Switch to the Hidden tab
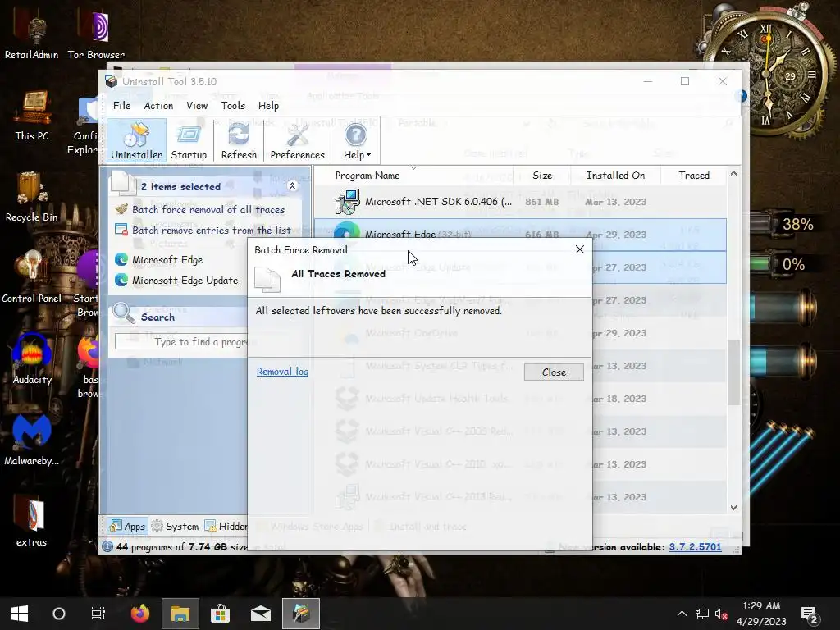Viewport: 840px width, 630px height. tap(226, 526)
